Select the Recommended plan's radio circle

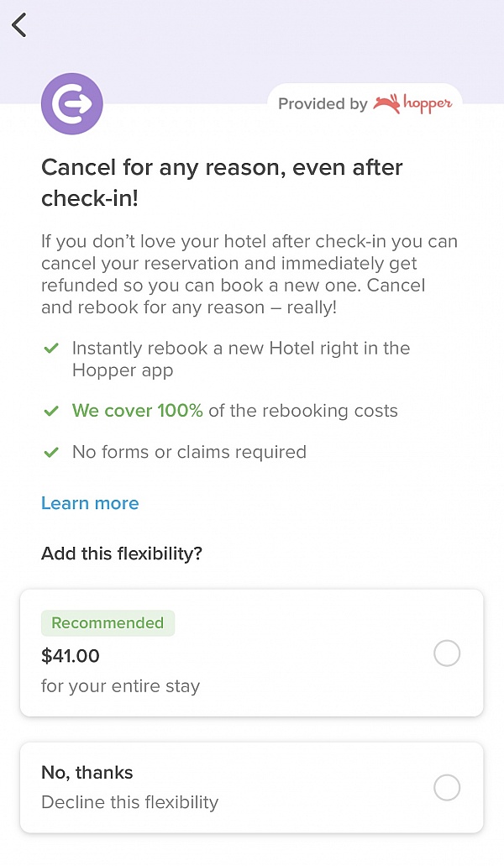[x=446, y=653]
